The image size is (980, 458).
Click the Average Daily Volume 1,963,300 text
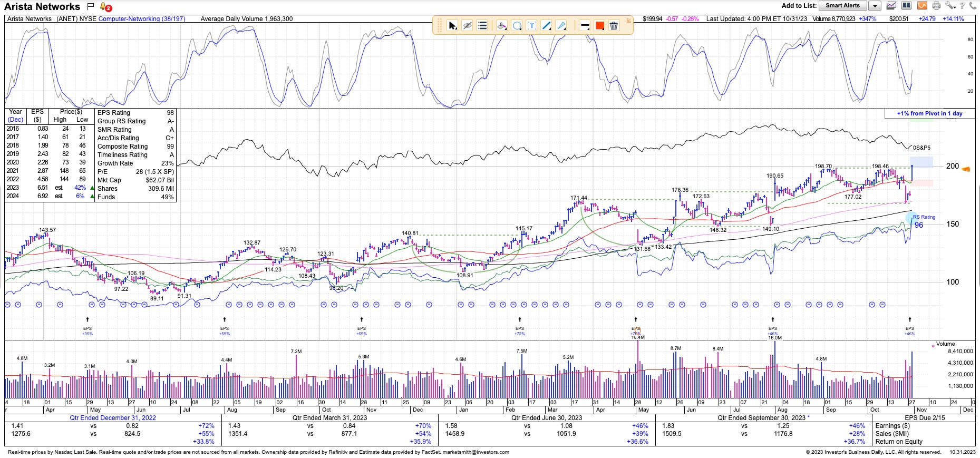click(247, 19)
